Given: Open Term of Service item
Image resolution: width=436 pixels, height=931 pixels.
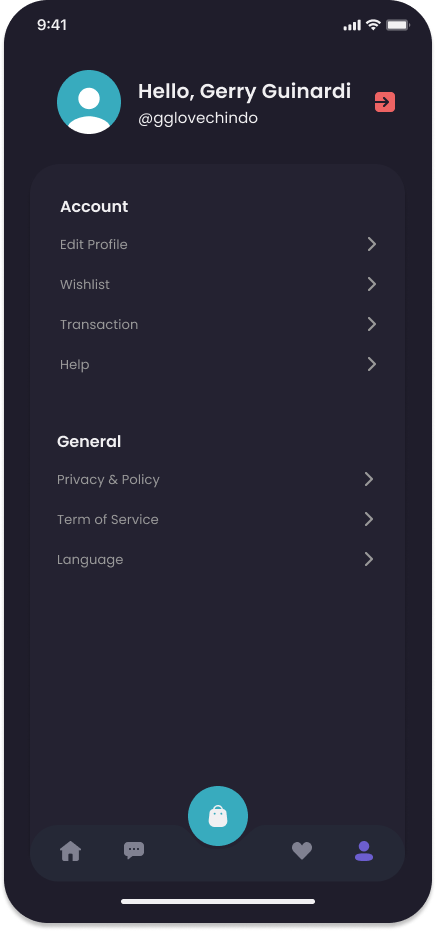Looking at the screenshot, I should [217, 519].
